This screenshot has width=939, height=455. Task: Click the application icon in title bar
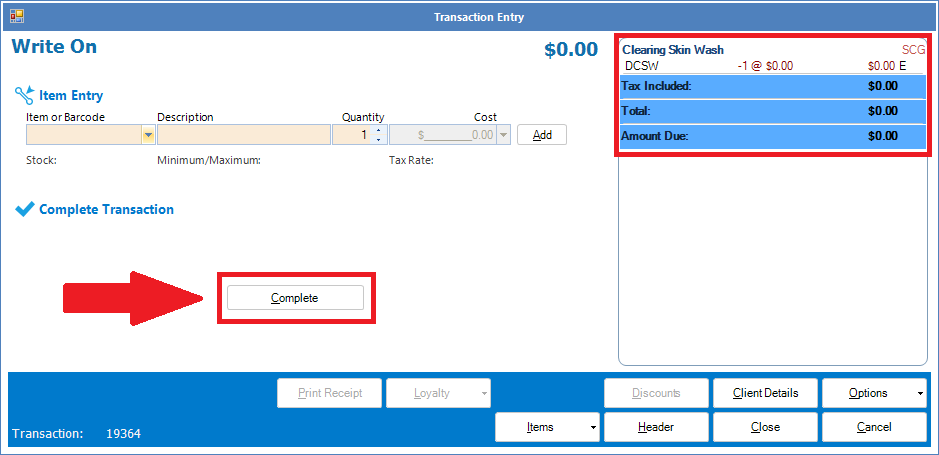tap(17, 16)
